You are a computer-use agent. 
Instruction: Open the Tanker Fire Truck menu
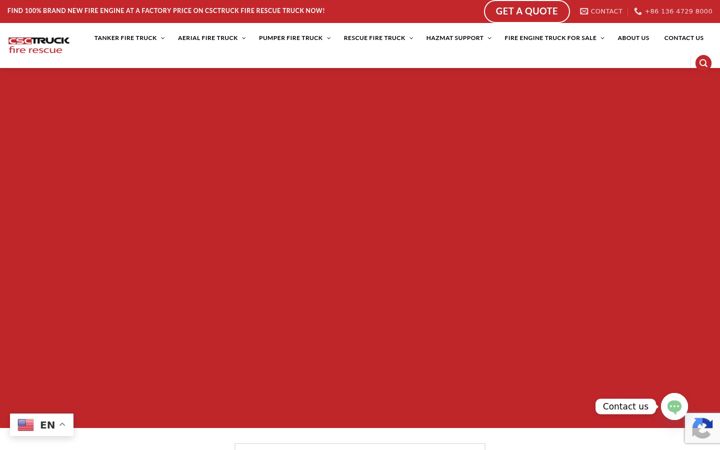pyautogui.click(x=125, y=38)
